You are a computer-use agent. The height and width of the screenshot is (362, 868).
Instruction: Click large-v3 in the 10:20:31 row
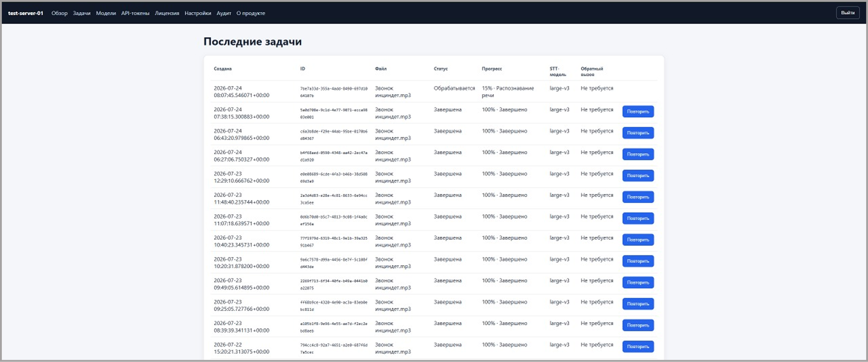point(559,259)
